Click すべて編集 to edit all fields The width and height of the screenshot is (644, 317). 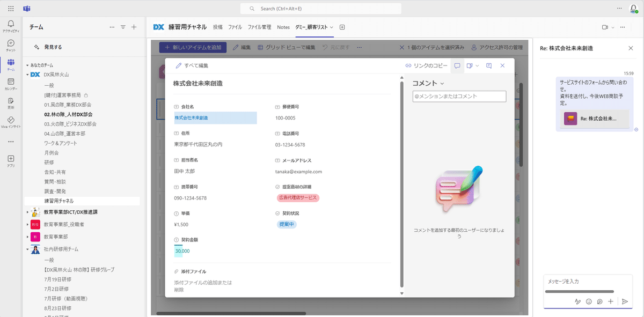[192, 65]
